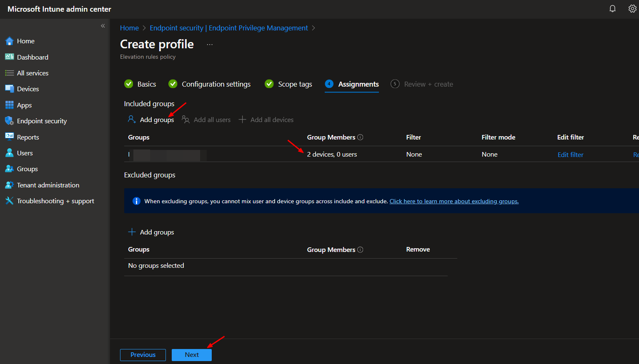Go to the Configuration settings step

pos(209,84)
